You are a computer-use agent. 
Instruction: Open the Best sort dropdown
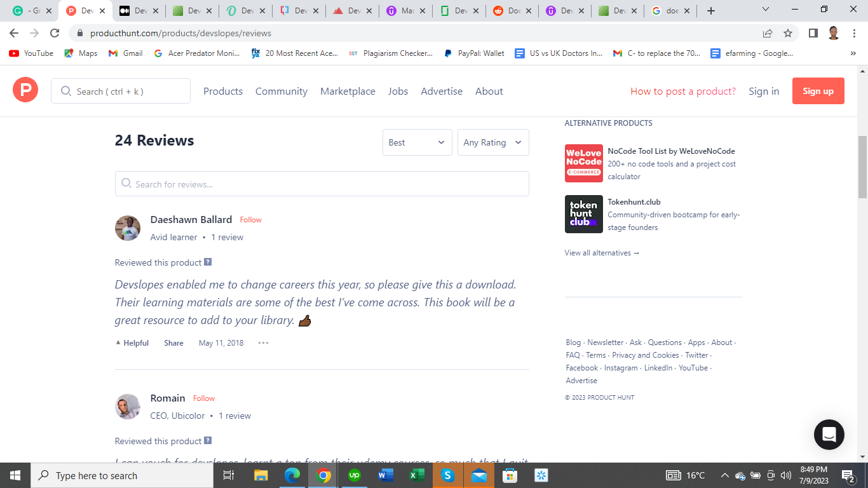point(417,142)
